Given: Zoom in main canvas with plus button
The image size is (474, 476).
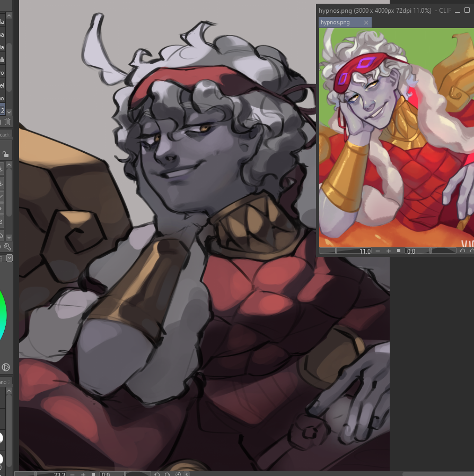Looking at the screenshot, I should click(x=83, y=474).
